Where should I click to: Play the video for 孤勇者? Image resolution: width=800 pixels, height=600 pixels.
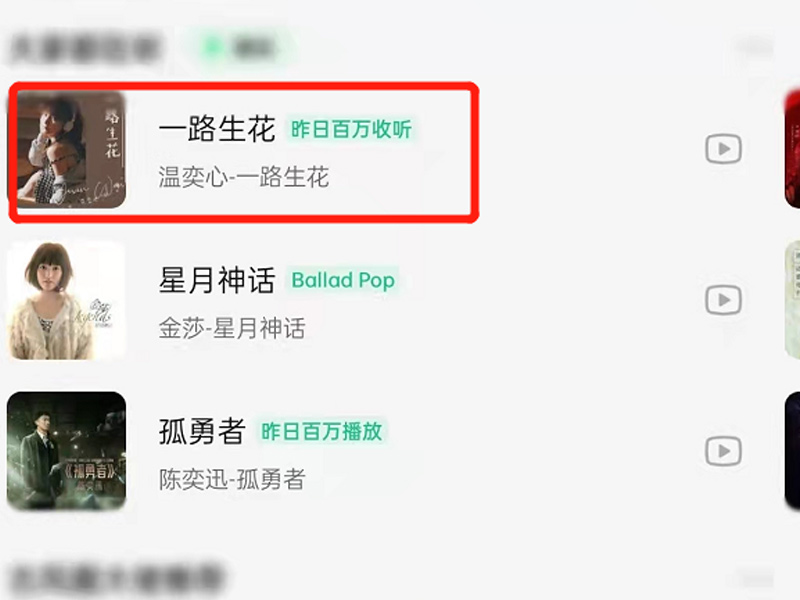[723, 451]
